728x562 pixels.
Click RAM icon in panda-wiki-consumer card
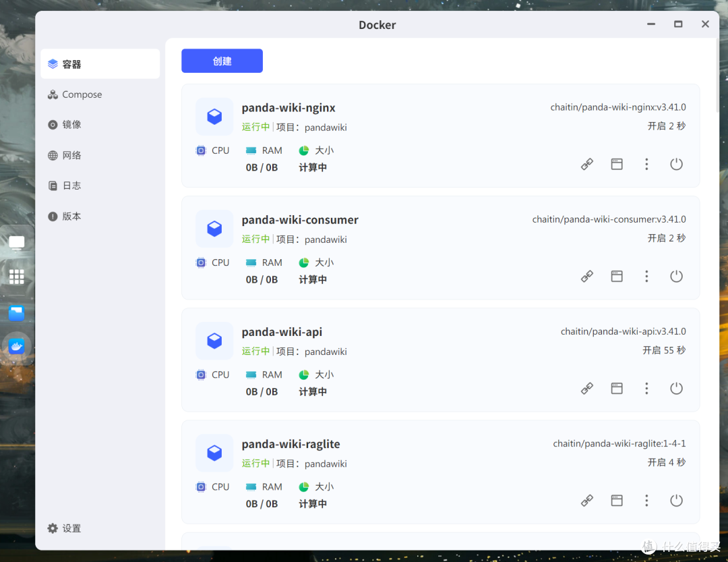[x=251, y=262]
